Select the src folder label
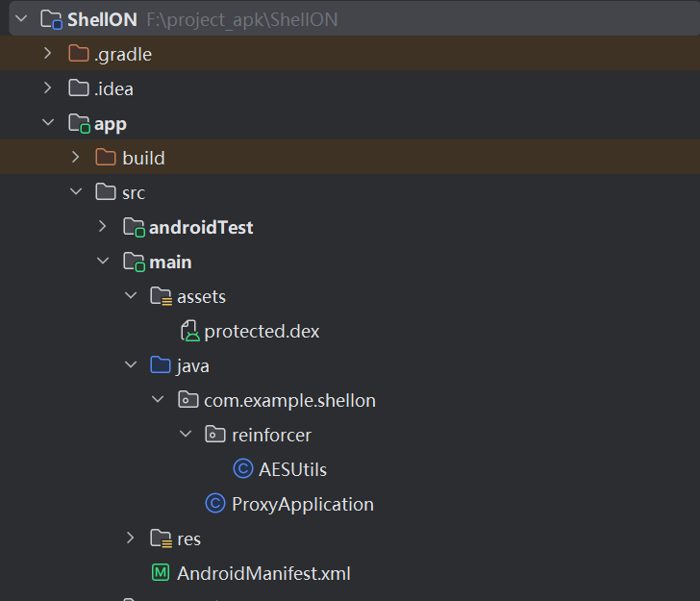The height and width of the screenshot is (601, 700). (x=134, y=192)
